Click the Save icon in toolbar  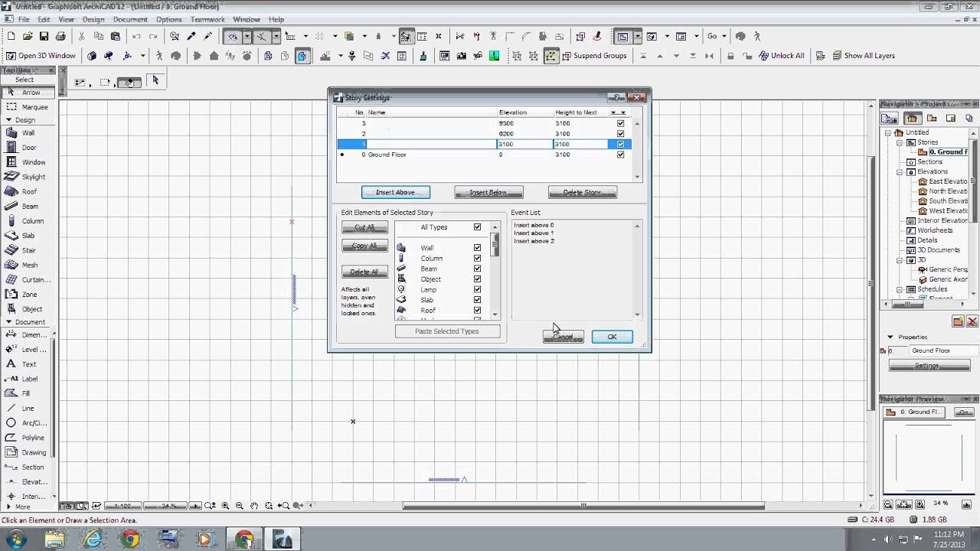tap(44, 36)
